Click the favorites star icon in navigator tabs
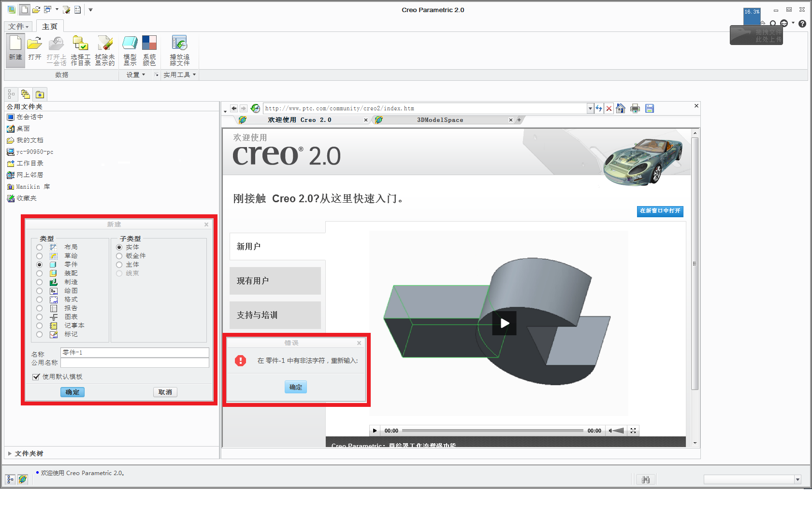 click(40, 94)
